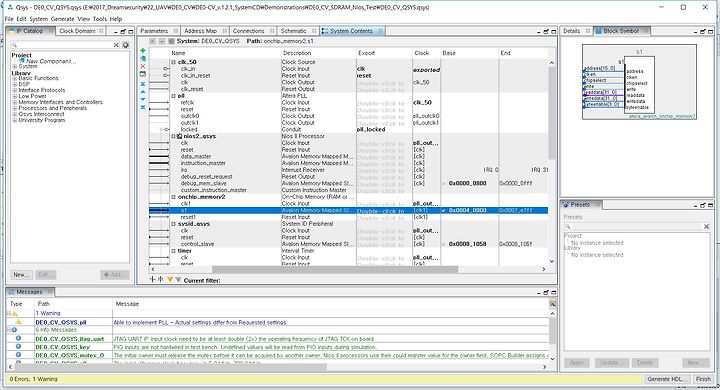Click the warning icon for pll message

click(18, 322)
